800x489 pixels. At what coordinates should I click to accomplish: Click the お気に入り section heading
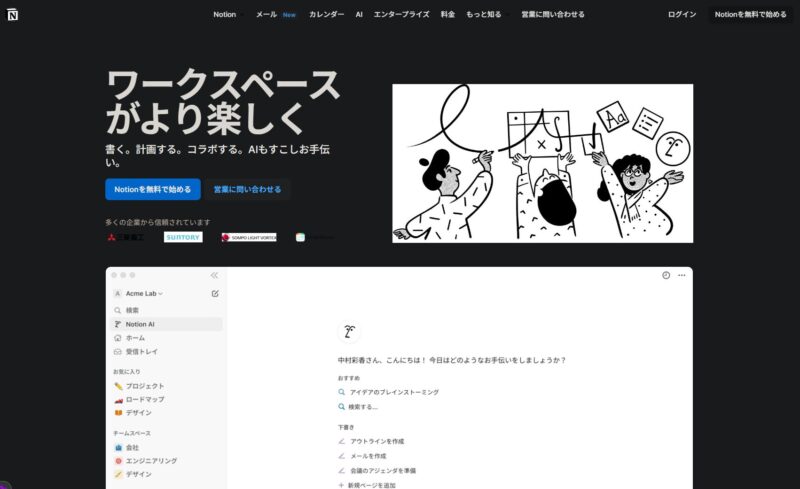(x=127, y=372)
